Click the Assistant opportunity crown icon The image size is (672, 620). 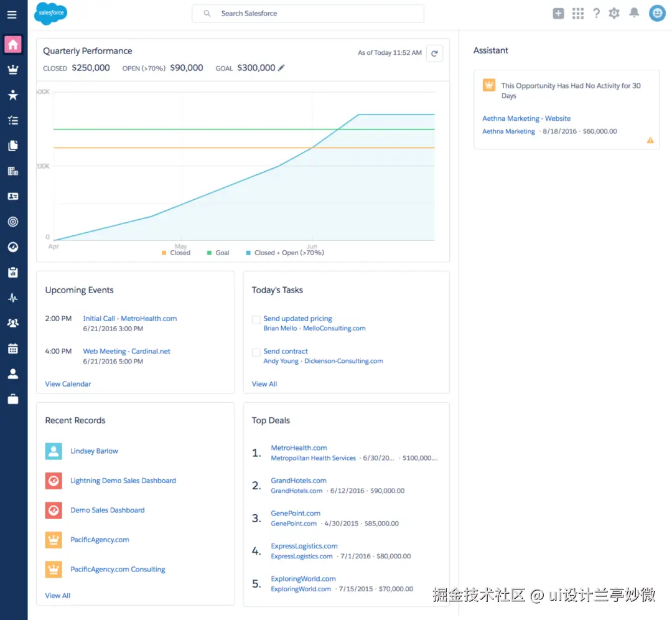pos(488,85)
